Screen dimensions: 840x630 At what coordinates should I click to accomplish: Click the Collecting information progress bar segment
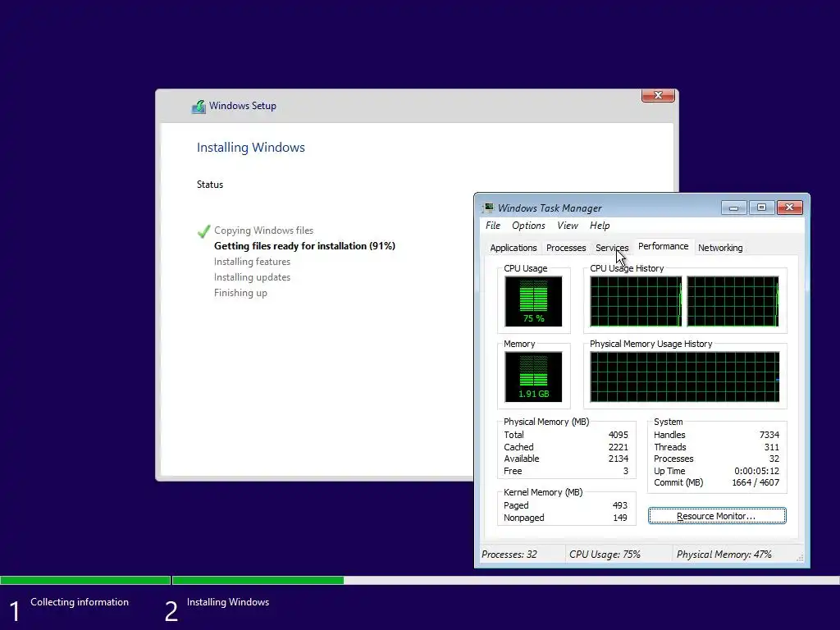[85, 580]
